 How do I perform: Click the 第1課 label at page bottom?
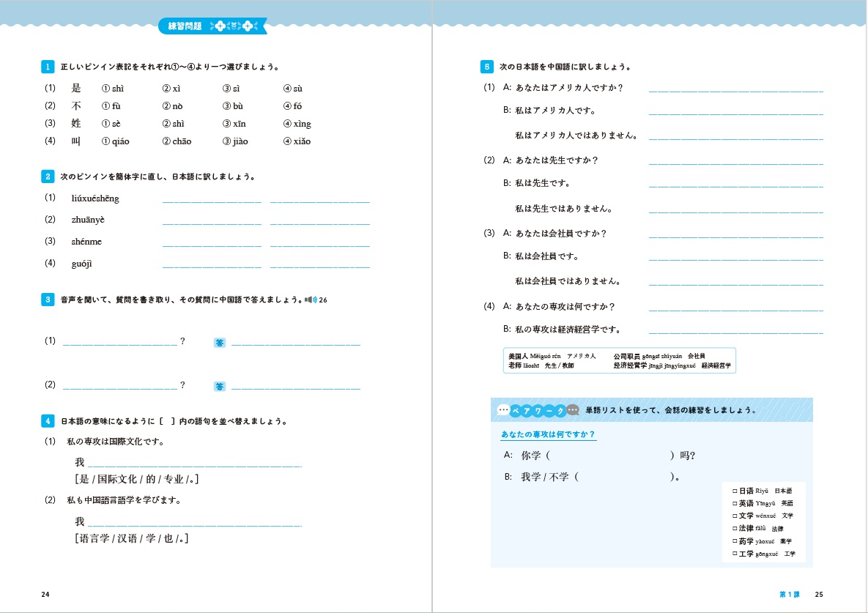789,594
